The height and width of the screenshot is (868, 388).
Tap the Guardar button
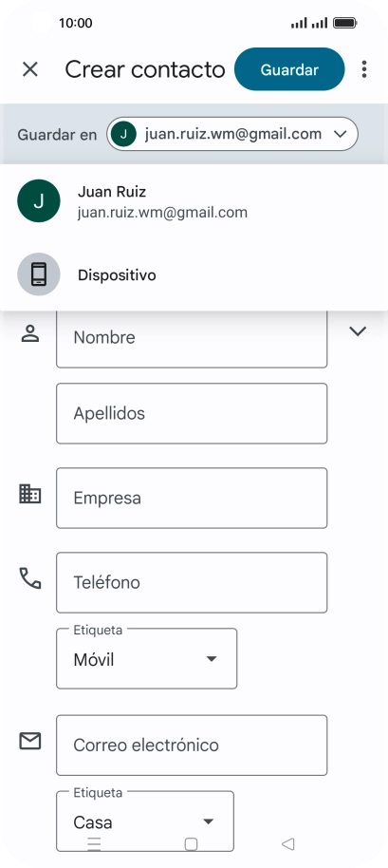(x=289, y=69)
